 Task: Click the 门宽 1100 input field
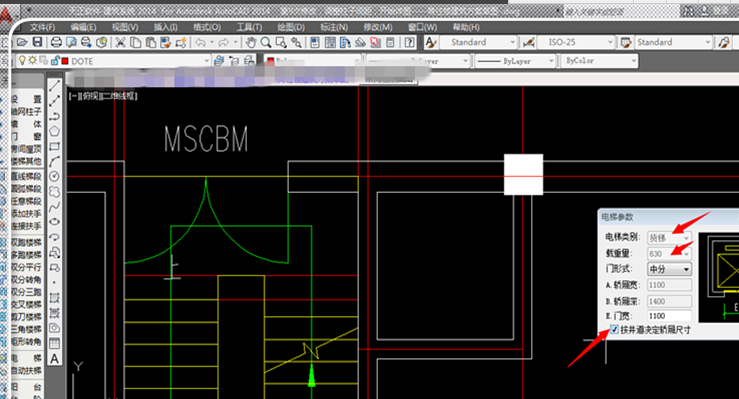point(669,316)
